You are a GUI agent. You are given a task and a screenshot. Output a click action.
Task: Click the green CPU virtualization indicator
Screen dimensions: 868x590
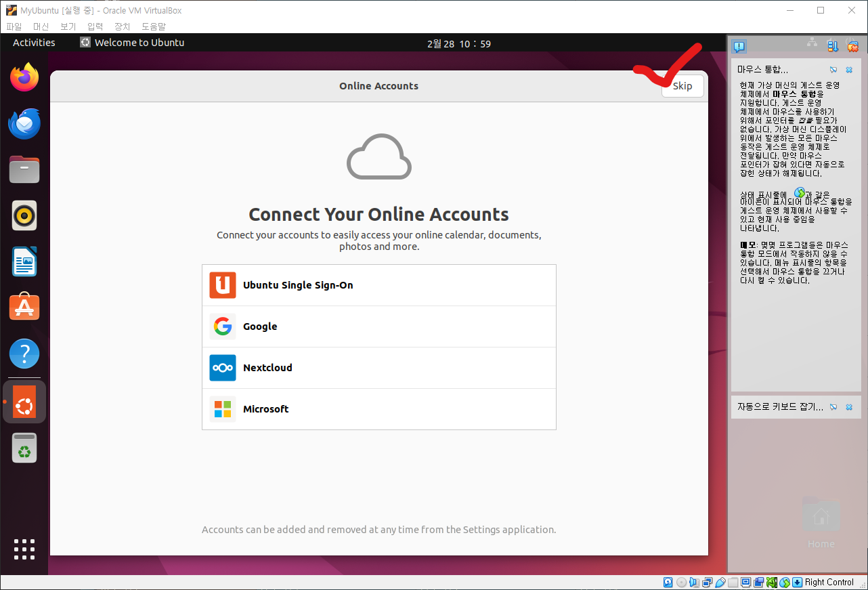pos(772,582)
